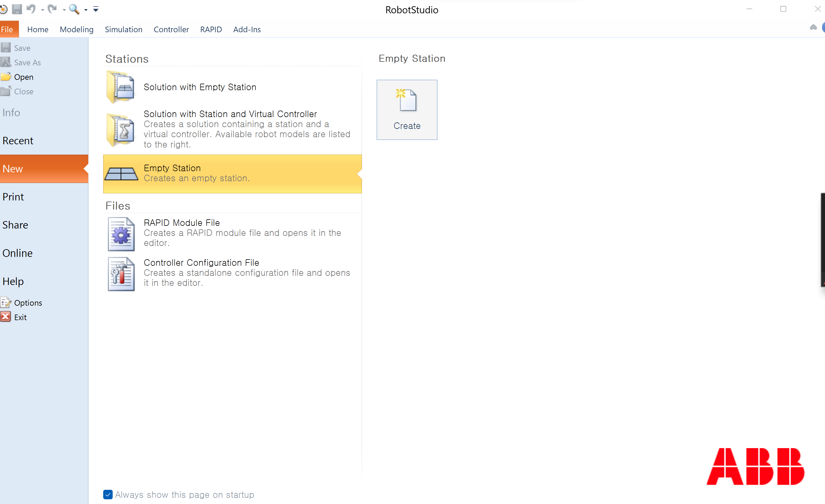Click the Solution with Empty Station folder icon
This screenshot has height=504, width=825.
tap(121, 87)
